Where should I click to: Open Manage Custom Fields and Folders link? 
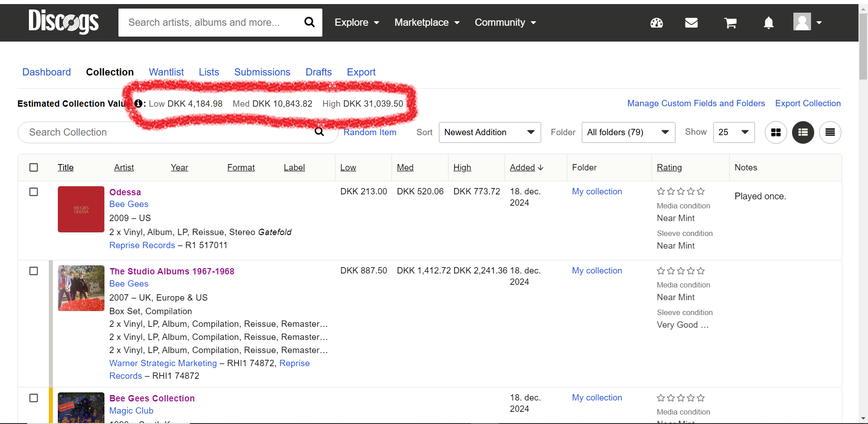coord(696,103)
